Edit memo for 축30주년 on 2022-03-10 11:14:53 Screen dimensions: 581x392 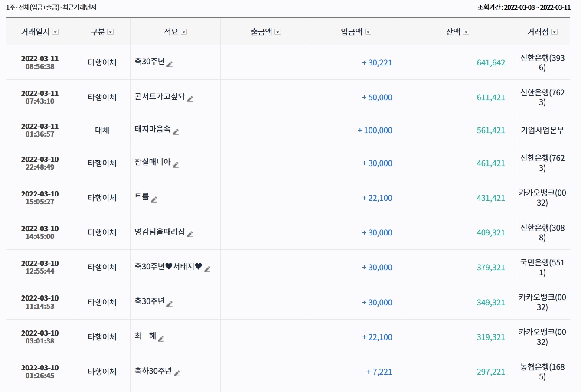[x=170, y=304]
